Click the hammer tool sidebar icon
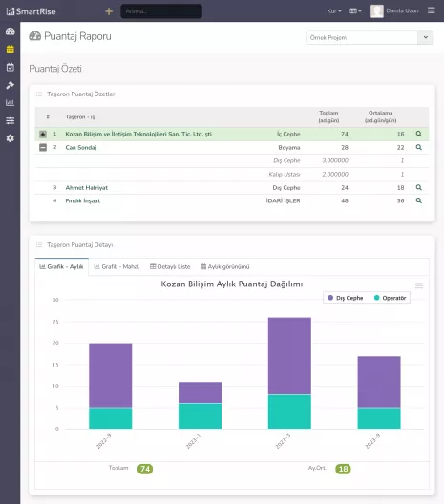 10,85
